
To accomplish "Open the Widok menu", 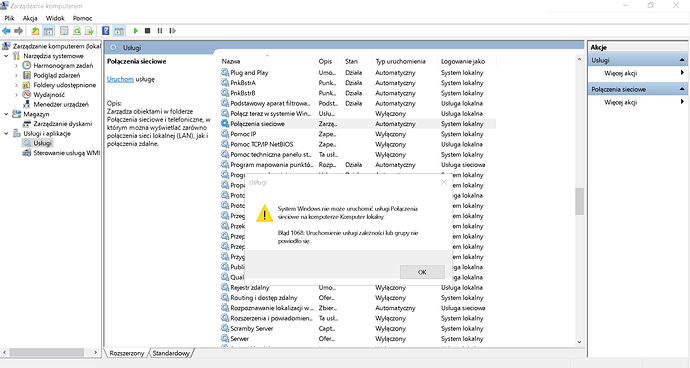I will point(55,18).
